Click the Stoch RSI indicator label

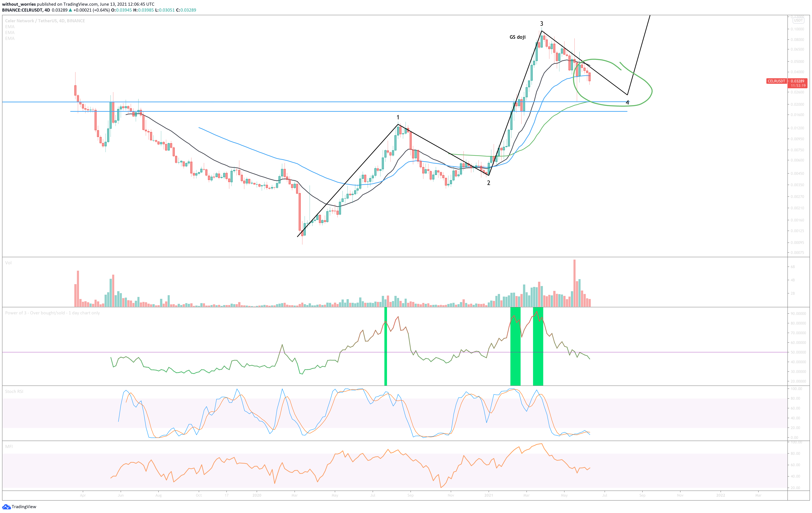pos(14,391)
